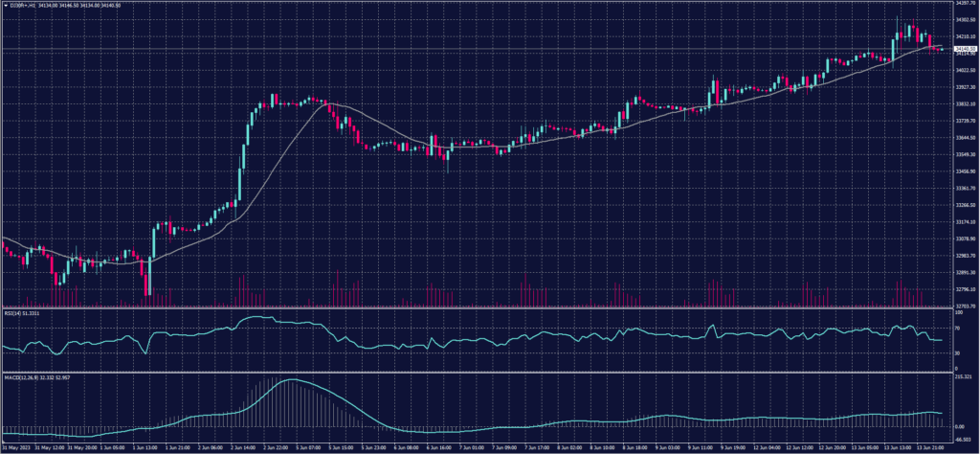Select the MACD(12,26,9) indicator label
The image size is (980, 454).
26,375
